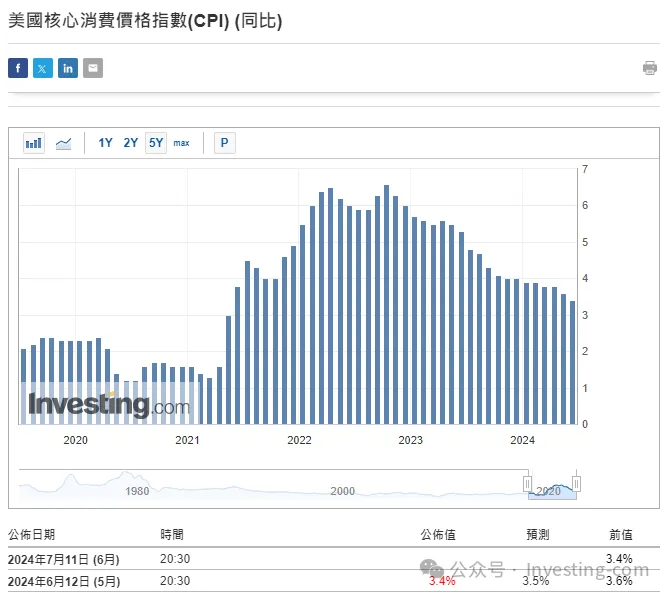671x596 pixels.
Task: Click the last bar of 2024
Action: click(573, 362)
